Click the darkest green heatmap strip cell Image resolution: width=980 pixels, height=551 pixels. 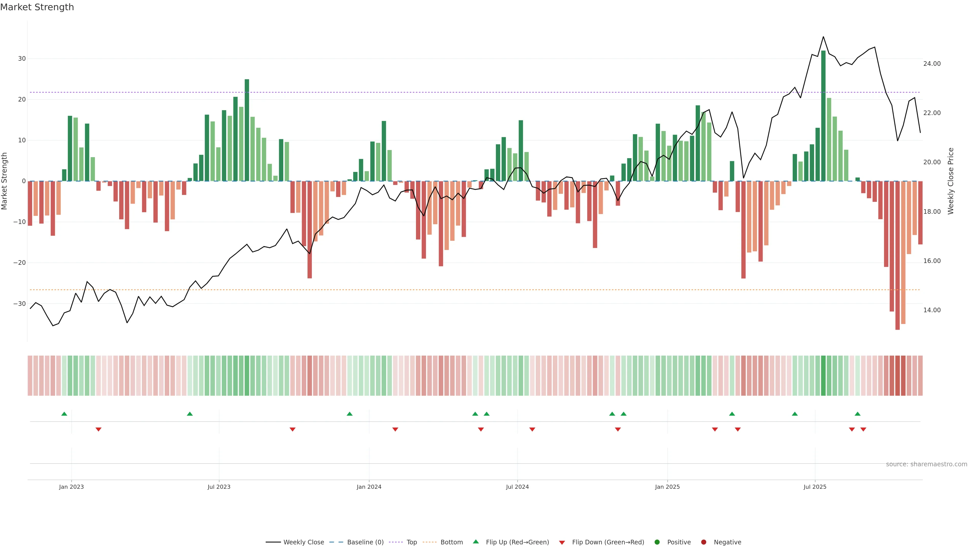click(823, 376)
